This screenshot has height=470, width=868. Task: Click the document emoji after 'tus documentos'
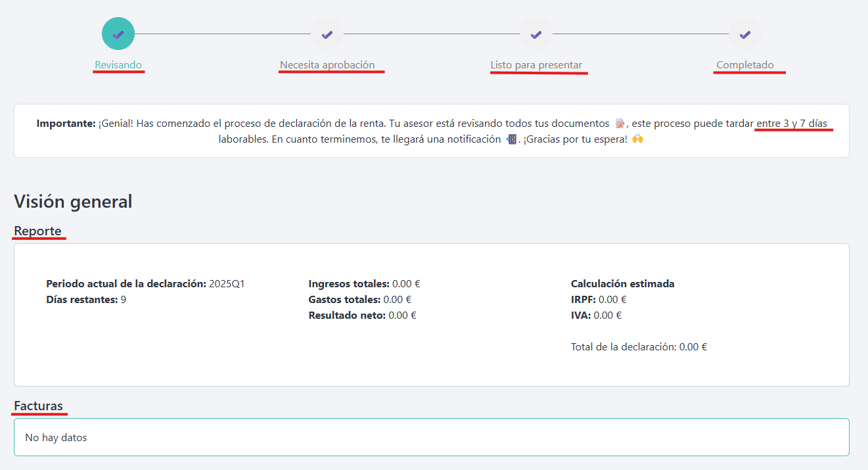click(x=620, y=124)
